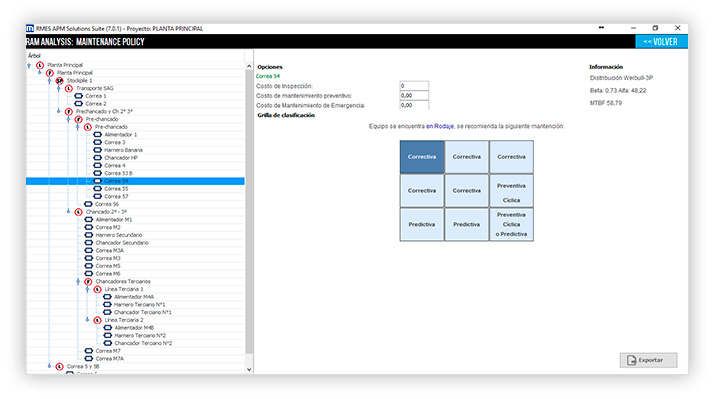Screen dimensions: 716x399
Task: Click the equipment icon of Correa M2
Action: pyautogui.click(x=89, y=228)
